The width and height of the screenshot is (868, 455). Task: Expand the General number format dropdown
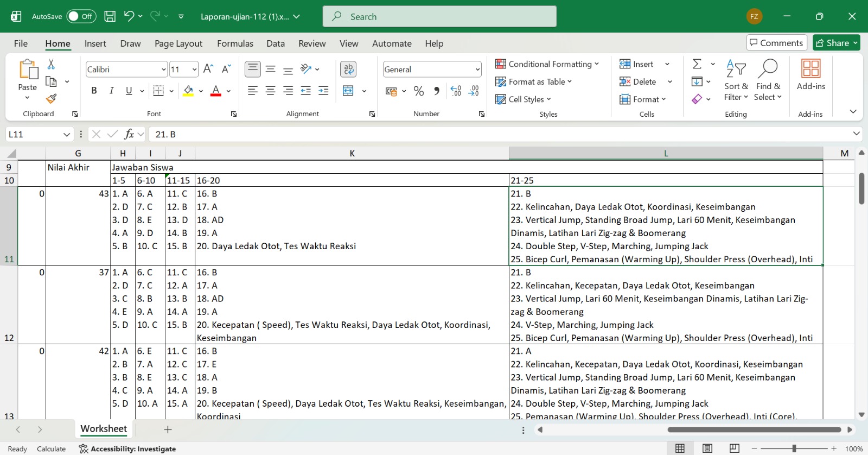(477, 69)
